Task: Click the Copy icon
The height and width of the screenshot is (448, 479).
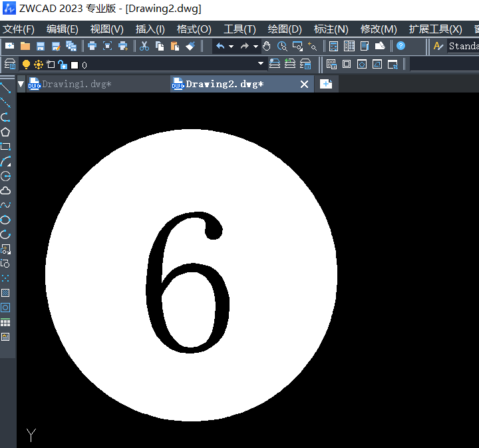Action: (x=160, y=46)
